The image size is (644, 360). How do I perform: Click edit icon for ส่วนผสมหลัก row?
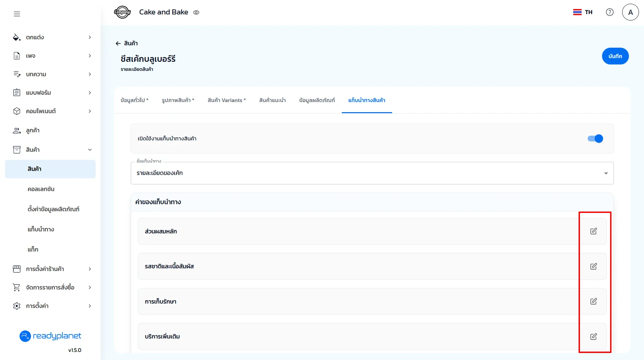click(593, 231)
